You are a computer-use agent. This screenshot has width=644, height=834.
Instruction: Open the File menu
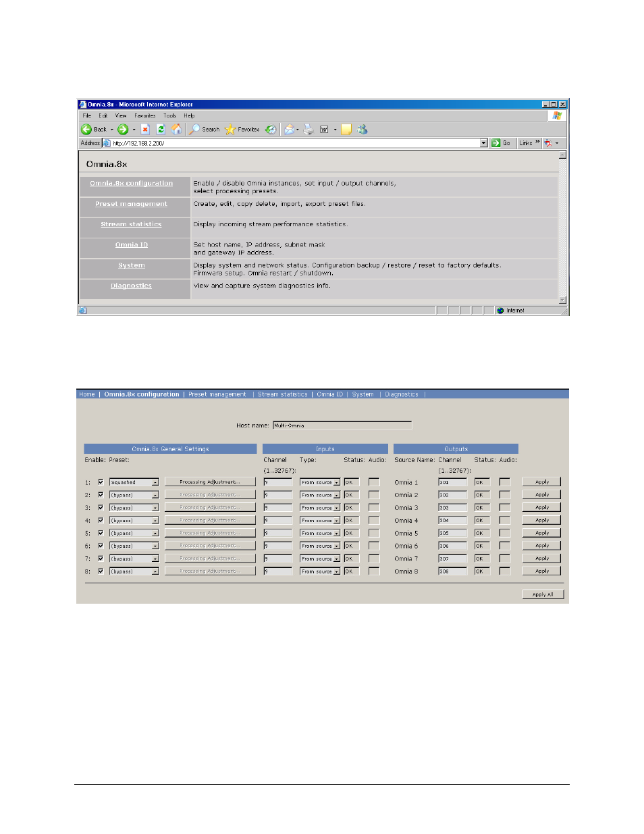(87, 115)
